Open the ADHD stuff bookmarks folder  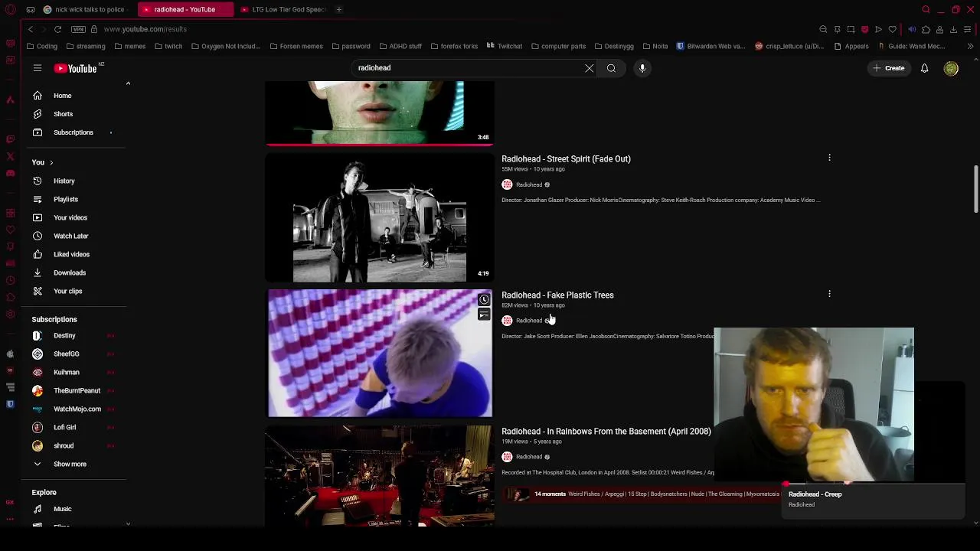pos(400,46)
